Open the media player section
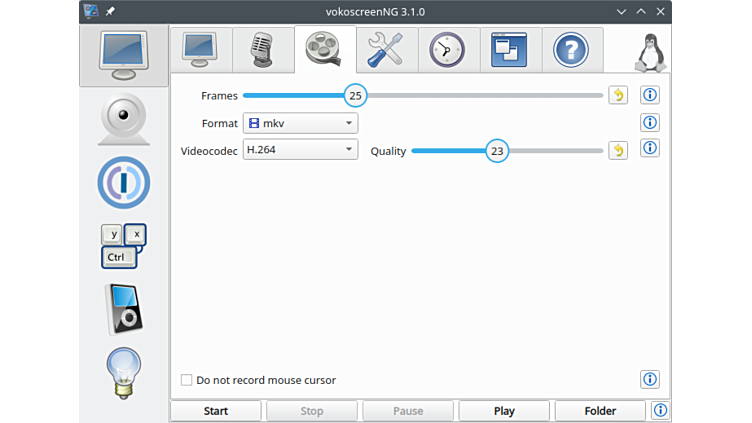The height and width of the screenshot is (423, 752). [x=124, y=309]
